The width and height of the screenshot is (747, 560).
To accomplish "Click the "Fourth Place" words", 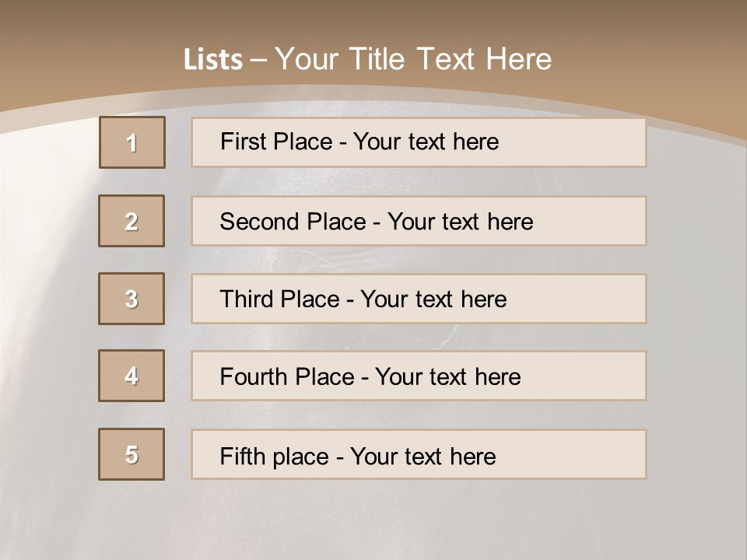I will pos(287,377).
